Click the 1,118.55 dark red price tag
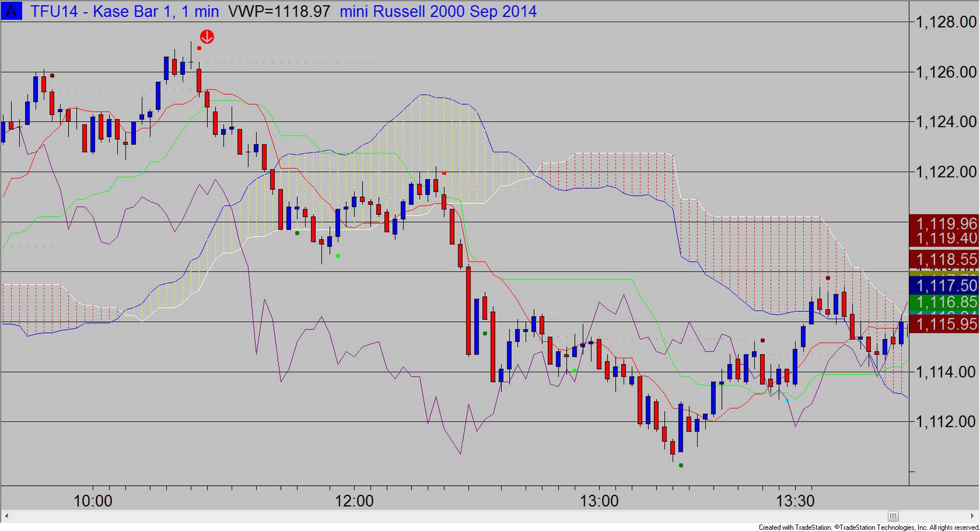This screenshot has height=531, width=980. (x=944, y=259)
